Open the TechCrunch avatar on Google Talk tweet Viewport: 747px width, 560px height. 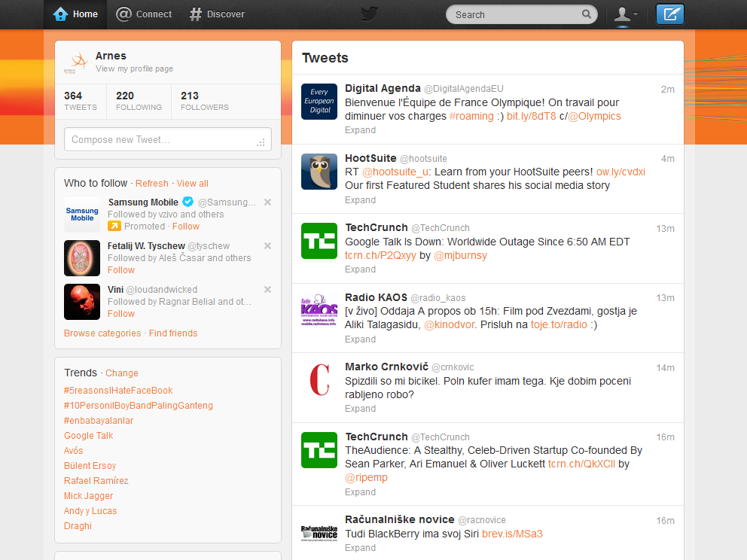(x=319, y=241)
